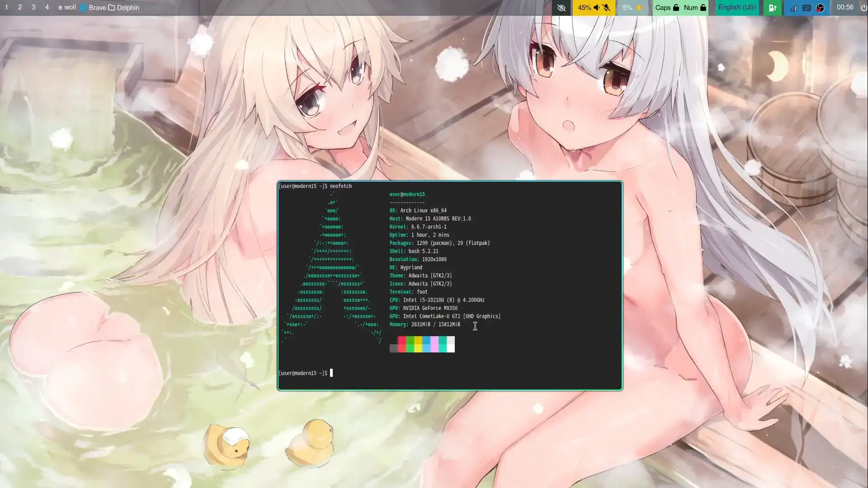Click the 00:56 clock
868x488 pixels.
coord(845,7)
